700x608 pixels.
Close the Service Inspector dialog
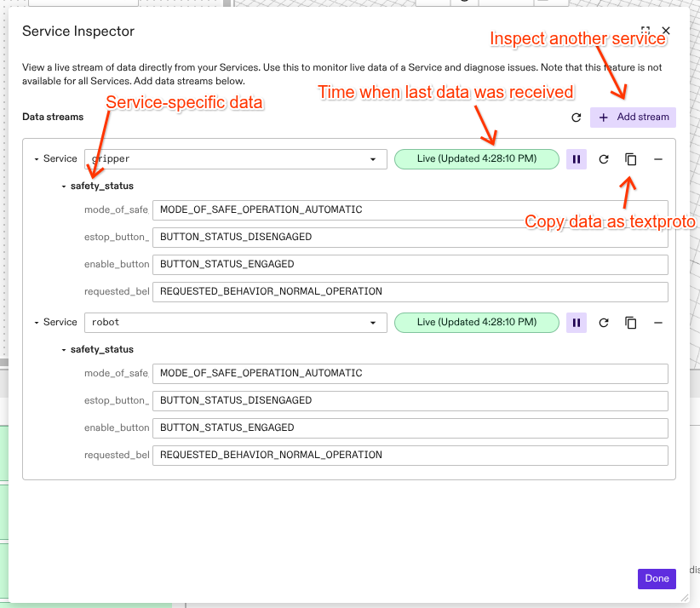coord(665,30)
